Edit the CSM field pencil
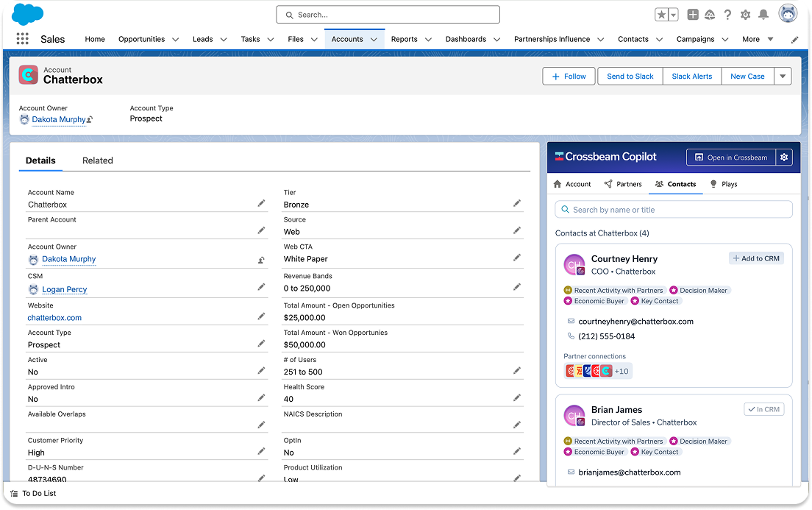This screenshot has width=812, height=510. (x=262, y=286)
